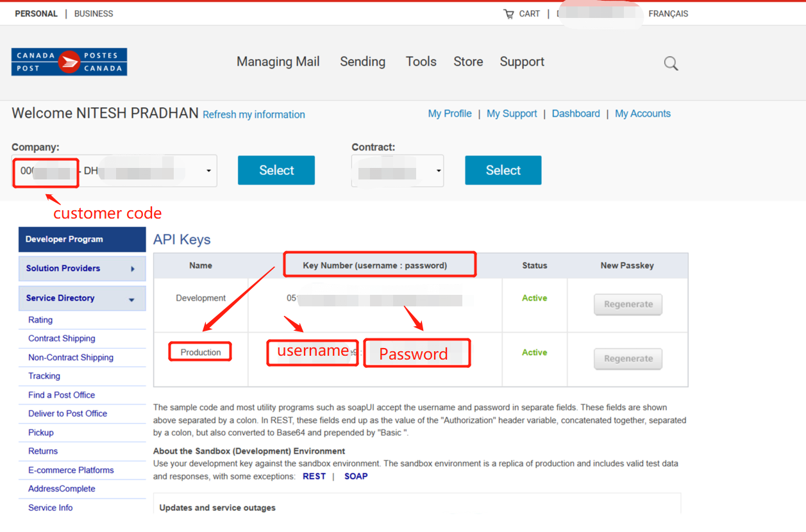Regenerate the Development API key

click(x=628, y=304)
